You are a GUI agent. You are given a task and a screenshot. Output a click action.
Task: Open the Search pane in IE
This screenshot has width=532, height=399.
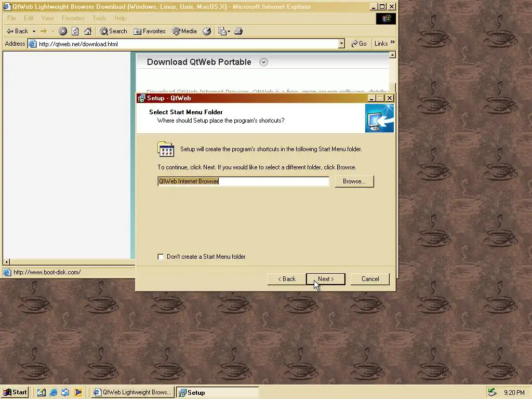tap(113, 31)
